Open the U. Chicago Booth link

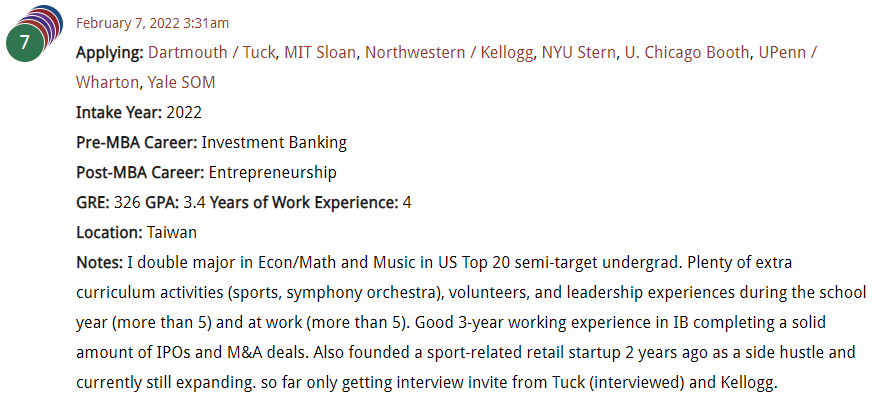click(687, 52)
